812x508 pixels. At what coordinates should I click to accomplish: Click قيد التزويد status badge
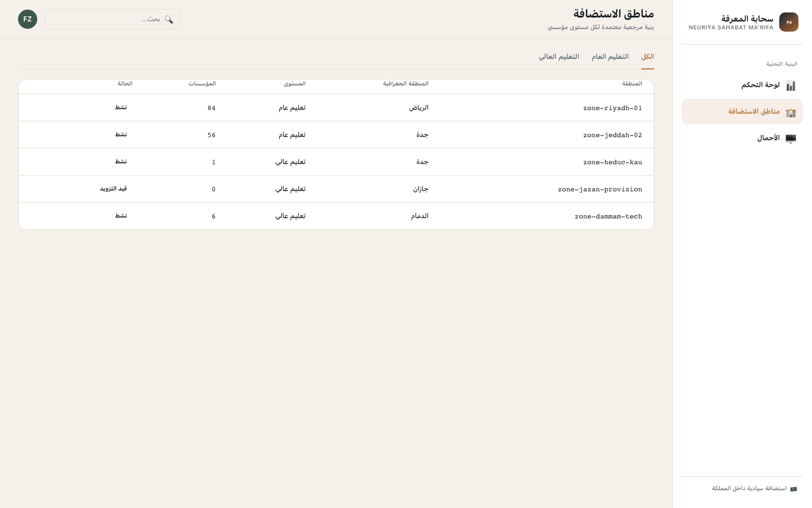(x=113, y=189)
